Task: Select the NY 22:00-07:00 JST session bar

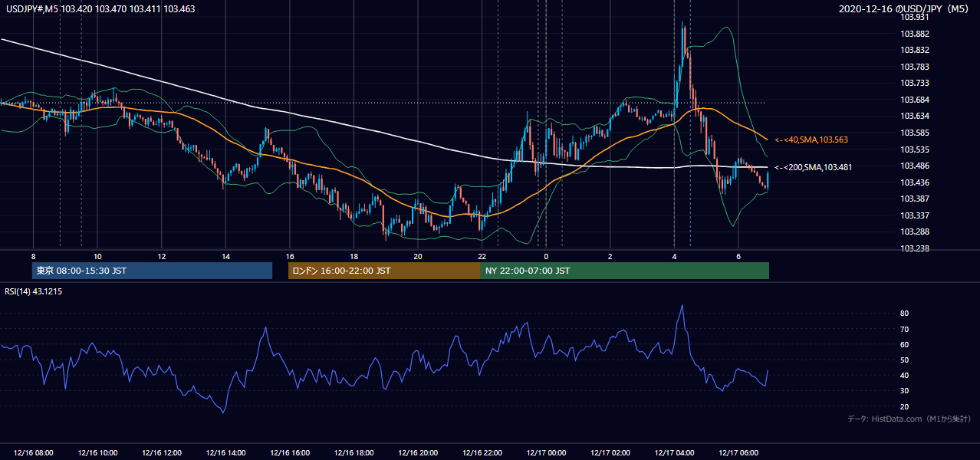Action: click(x=625, y=271)
